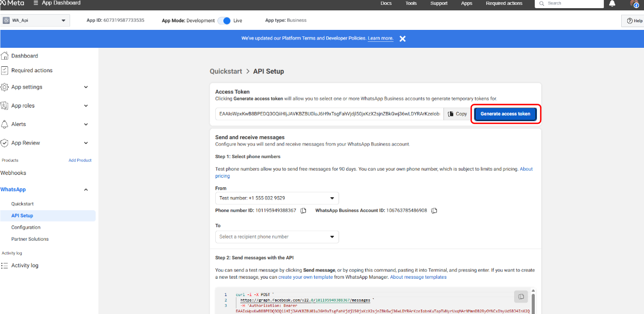Screen dimensions: 644x314
Task: Expand the App settings section
Action: [86, 87]
